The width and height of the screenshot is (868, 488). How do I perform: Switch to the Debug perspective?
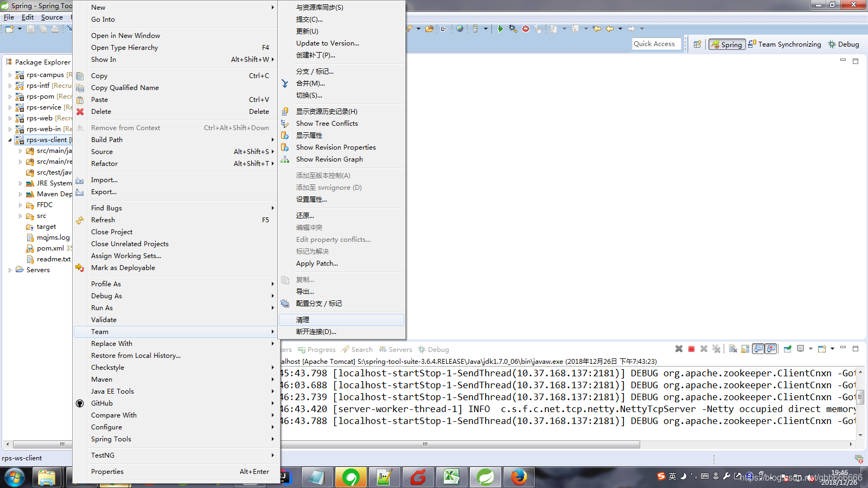pos(844,44)
